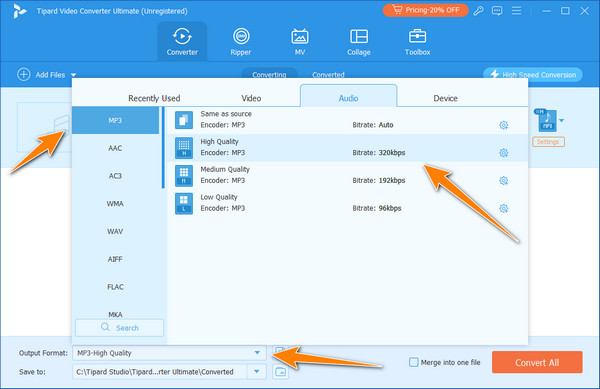The image size is (600, 389).
Task: Click Add Files button
Action: pos(46,75)
